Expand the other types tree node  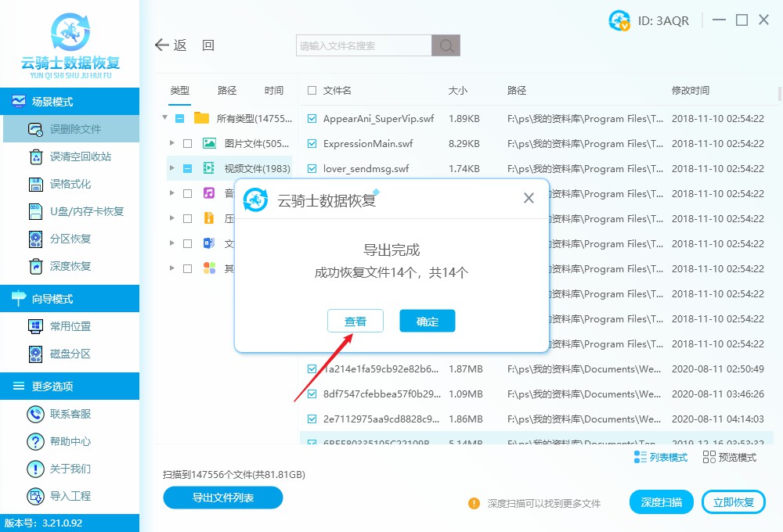point(172,268)
